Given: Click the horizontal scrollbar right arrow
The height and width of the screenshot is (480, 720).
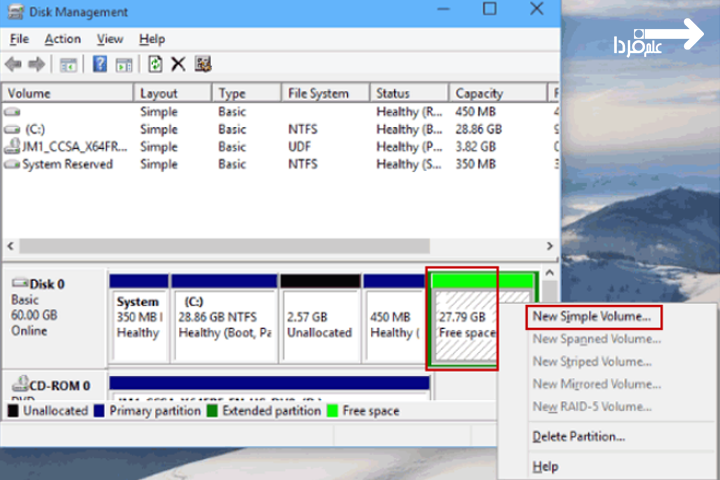Looking at the screenshot, I should (549, 246).
